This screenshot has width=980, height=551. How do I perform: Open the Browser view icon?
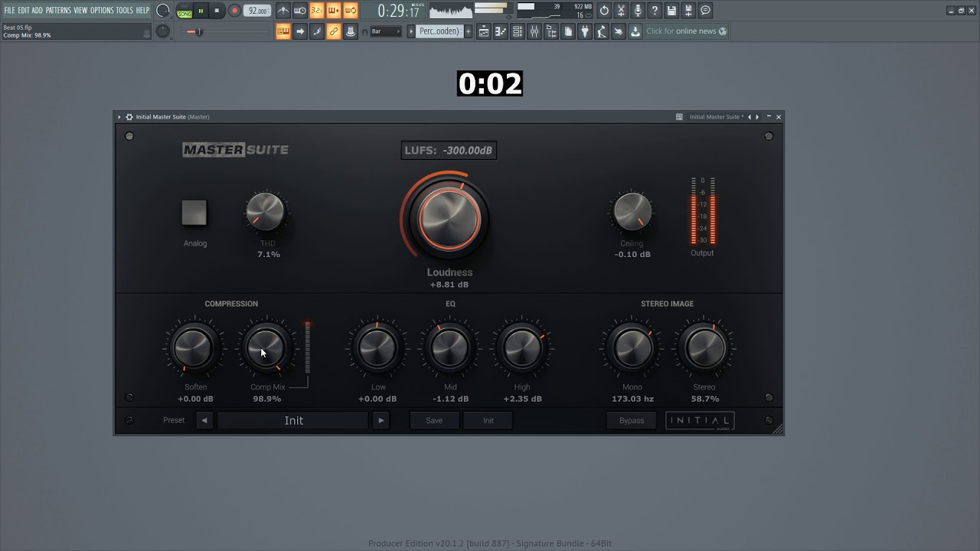(x=551, y=31)
